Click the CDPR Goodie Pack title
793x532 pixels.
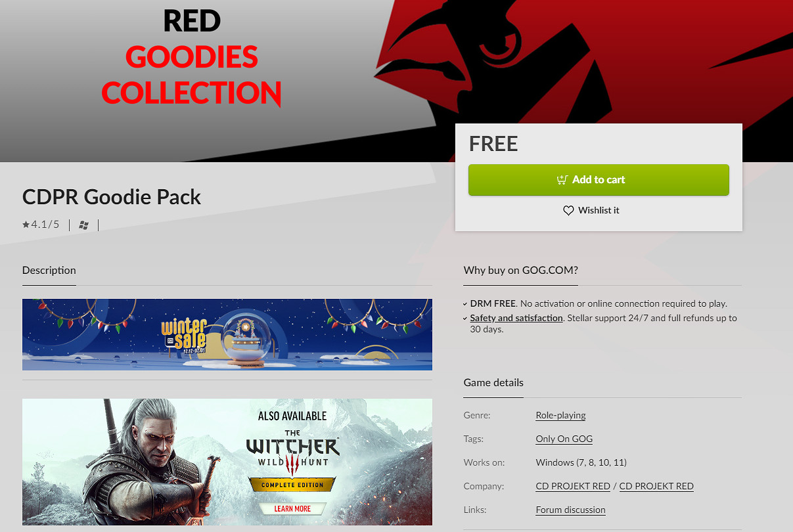(112, 196)
